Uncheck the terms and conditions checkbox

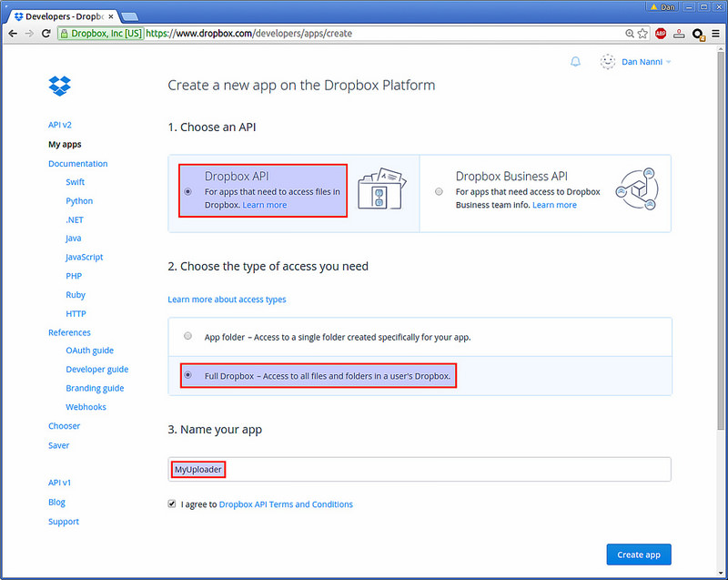coord(172,504)
